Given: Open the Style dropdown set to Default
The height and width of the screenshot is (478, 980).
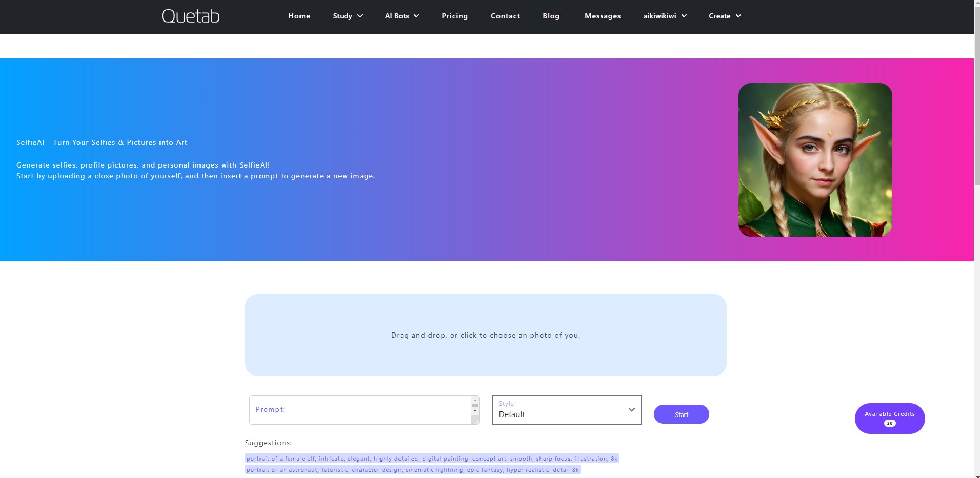Looking at the screenshot, I should (567, 410).
